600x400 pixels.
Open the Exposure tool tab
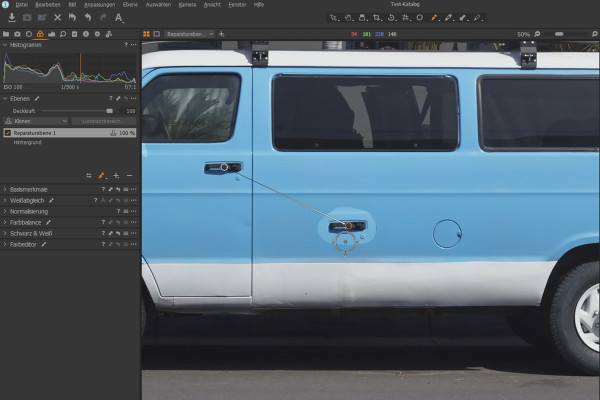tap(52, 34)
